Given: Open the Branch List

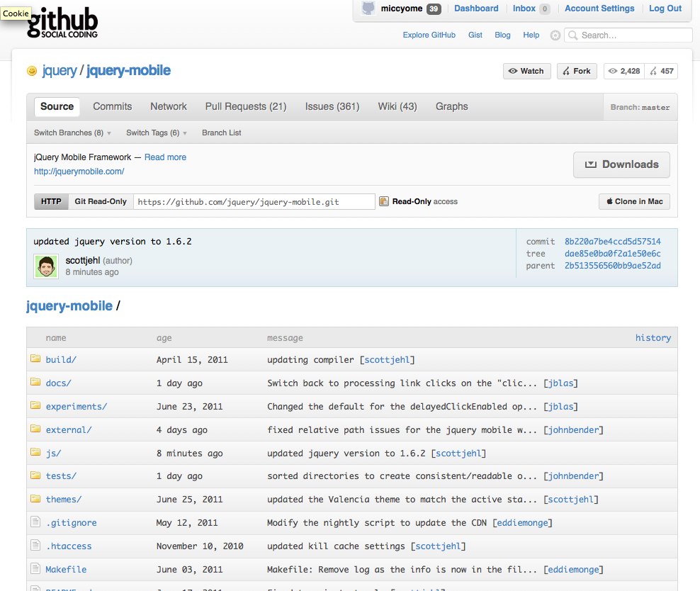Looking at the screenshot, I should (222, 133).
